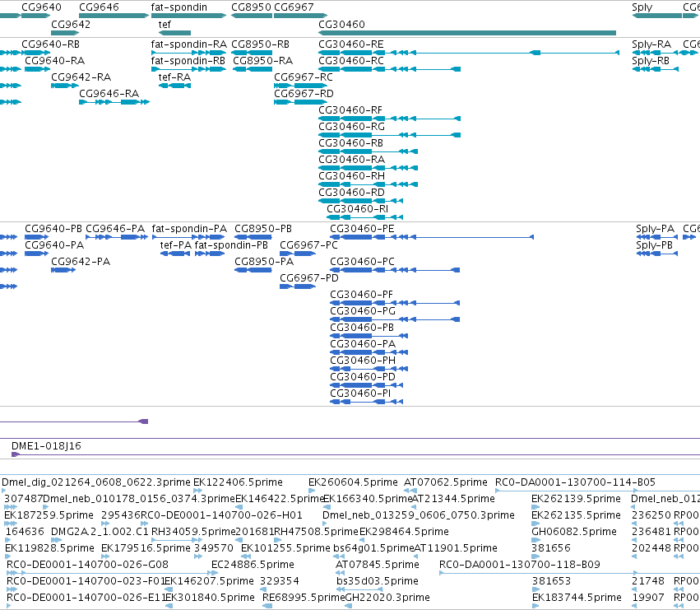Select EST EC24886.5prime
Viewport: 700px width, 610px height.
coord(253,565)
